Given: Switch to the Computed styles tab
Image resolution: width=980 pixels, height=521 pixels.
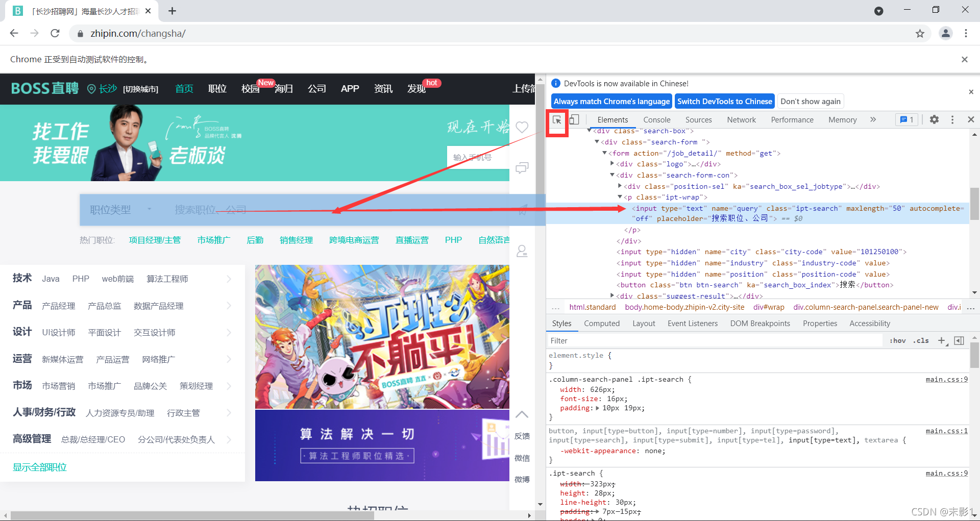Looking at the screenshot, I should (x=602, y=324).
